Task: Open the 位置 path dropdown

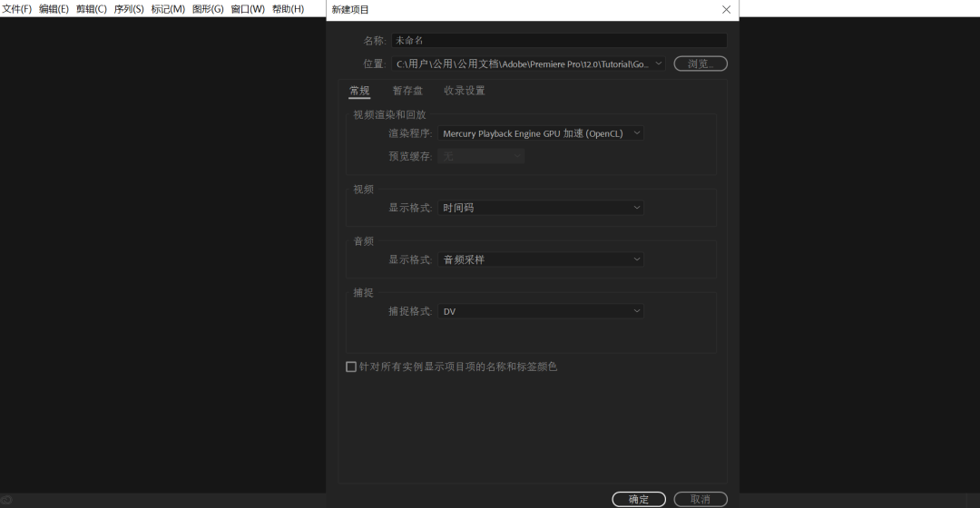Action: (529, 63)
